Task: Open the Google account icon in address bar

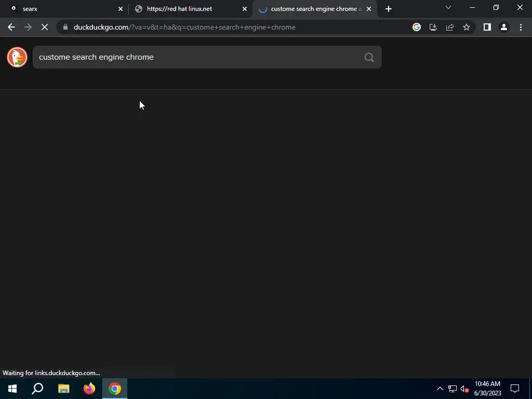Action: pos(417,27)
